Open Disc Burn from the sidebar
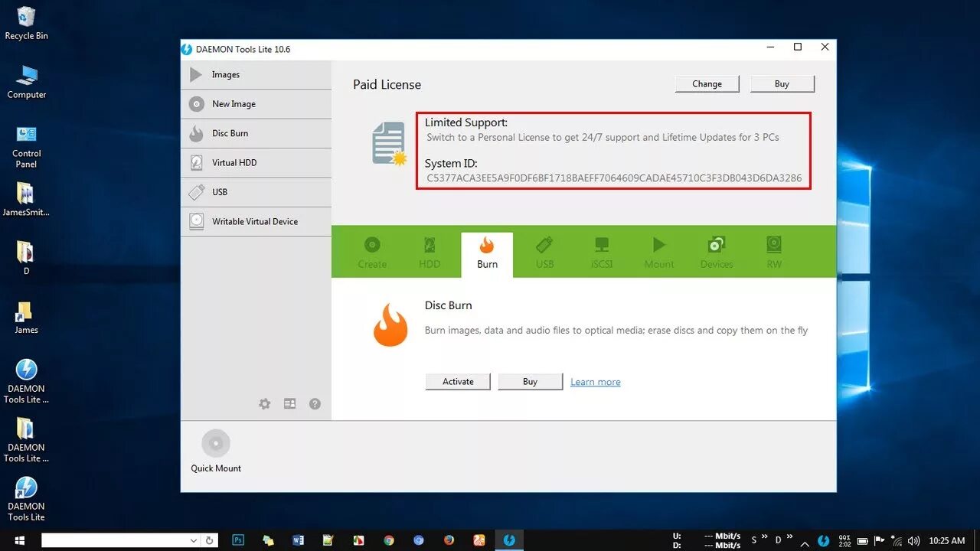This screenshot has width=980, height=551. coord(256,133)
